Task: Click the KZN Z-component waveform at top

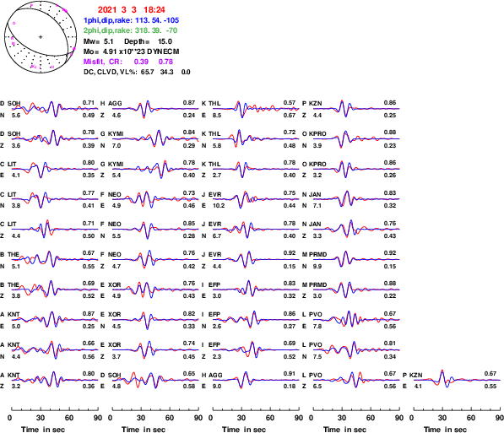Action: (x=356, y=109)
